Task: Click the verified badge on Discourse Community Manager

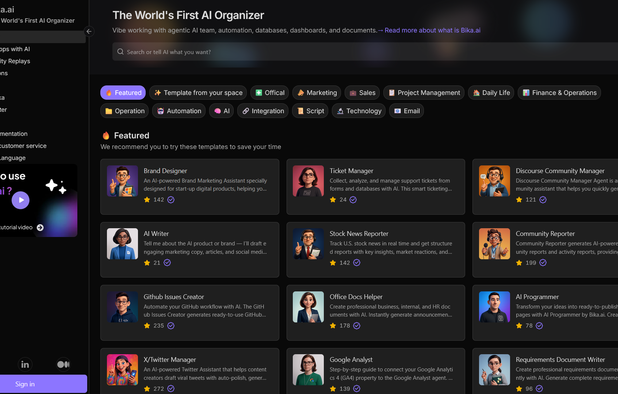Action: (543, 200)
